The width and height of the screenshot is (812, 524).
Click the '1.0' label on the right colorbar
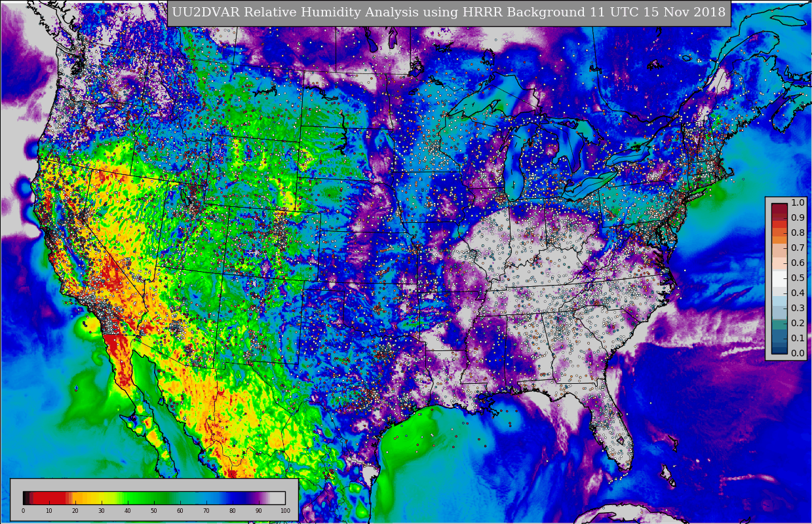tap(798, 202)
